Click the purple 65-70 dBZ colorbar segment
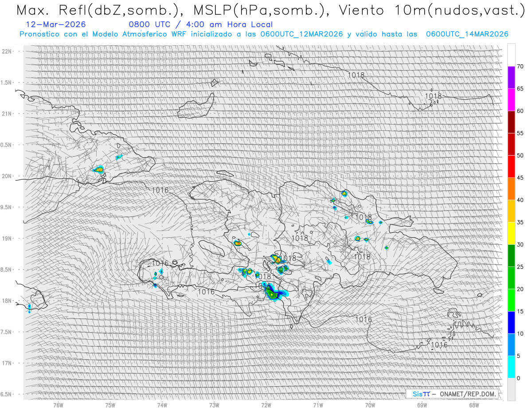This screenshot has height=411, width=532. [x=511, y=78]
